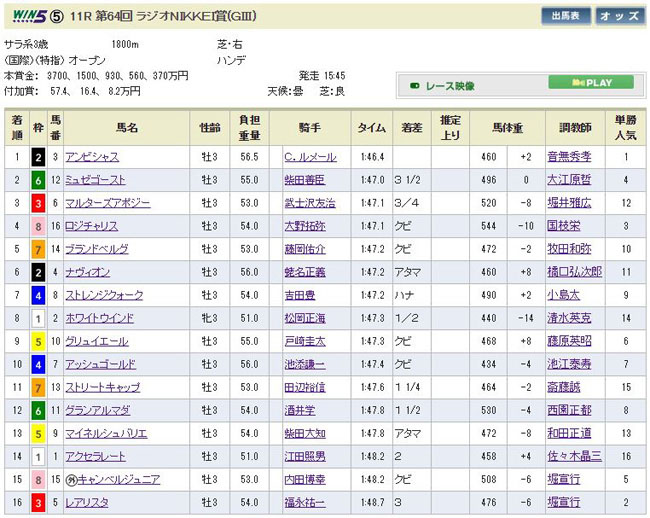Open horse アンビシャス details
The width and height of the screenshot is (650, 518).
93,157
